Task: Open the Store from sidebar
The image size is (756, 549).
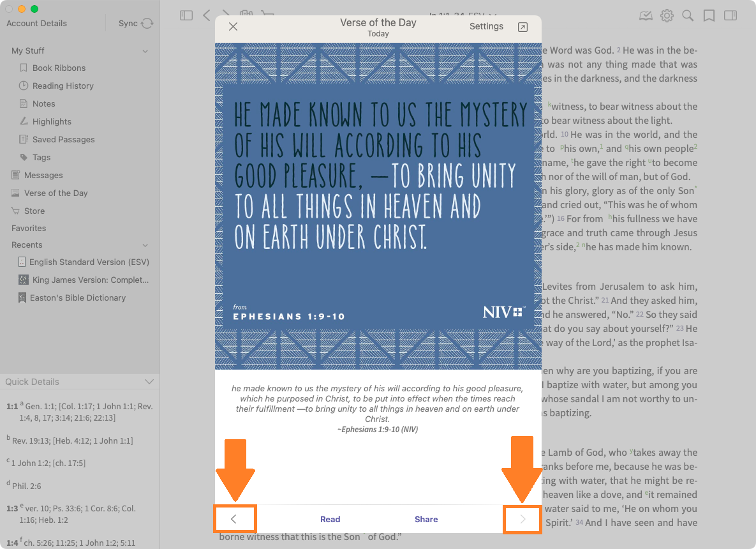Action: pos(34,211)
